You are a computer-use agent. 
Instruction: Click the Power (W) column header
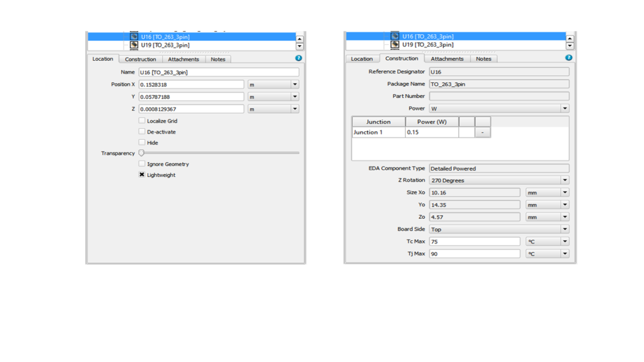pyautogui.click(x=432, y=122)
